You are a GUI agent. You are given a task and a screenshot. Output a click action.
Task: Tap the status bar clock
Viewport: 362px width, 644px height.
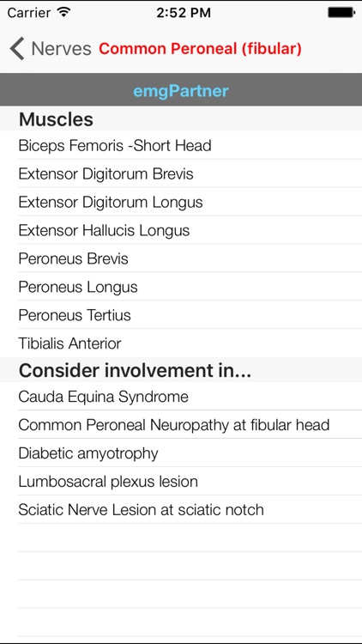pos(184,12)
